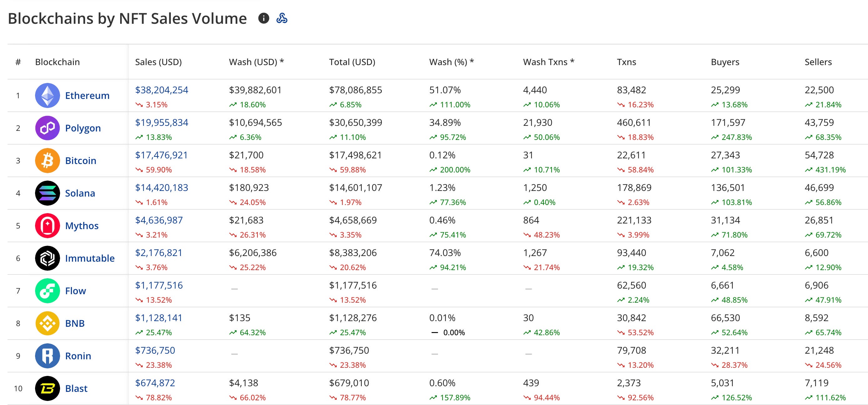
Task: Click the Solana logo icon
Action: click(48, 193)
